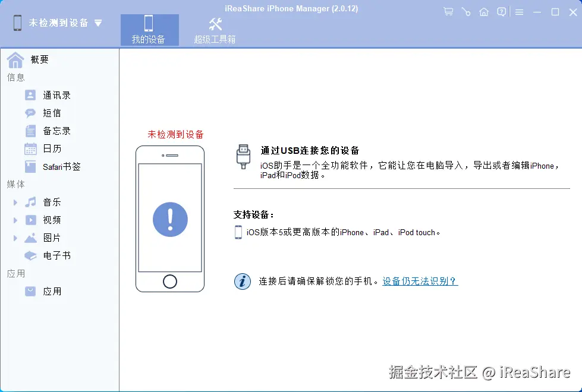Open 电子书 in the sidebar
Image resolution: width=582 pixels, height=392 pixels.
pyautogui.click(x=56, y=255)
